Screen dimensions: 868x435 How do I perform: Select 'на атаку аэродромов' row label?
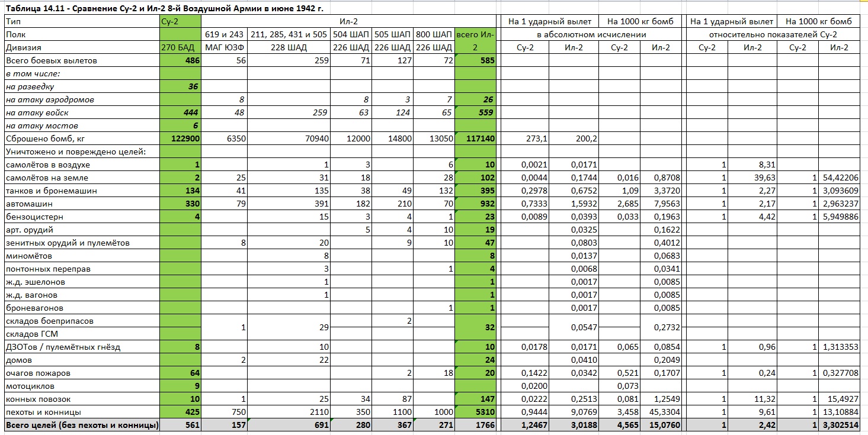(82, 99)
